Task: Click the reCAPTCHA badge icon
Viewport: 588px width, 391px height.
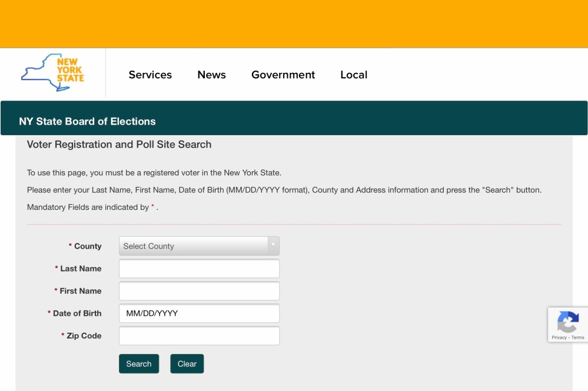Action: click(567, 321)
